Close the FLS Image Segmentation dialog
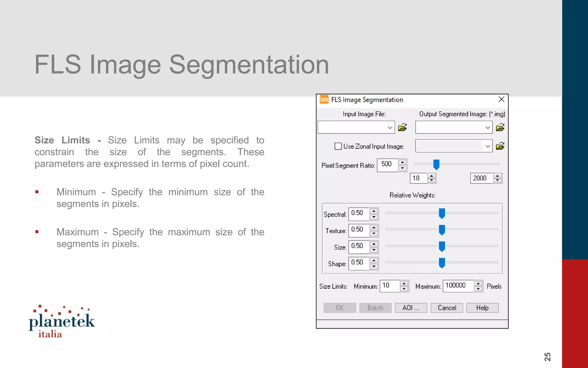This screenshot has width=588, height=368. click(501, 99)
